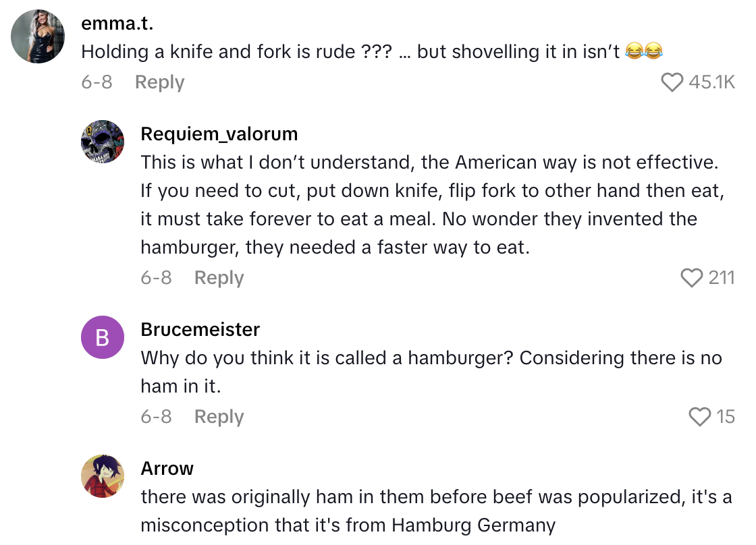
Task: Tap the heart on Requiem_valorum's comment
Action: pyautogui.click(x=691, y=277)
